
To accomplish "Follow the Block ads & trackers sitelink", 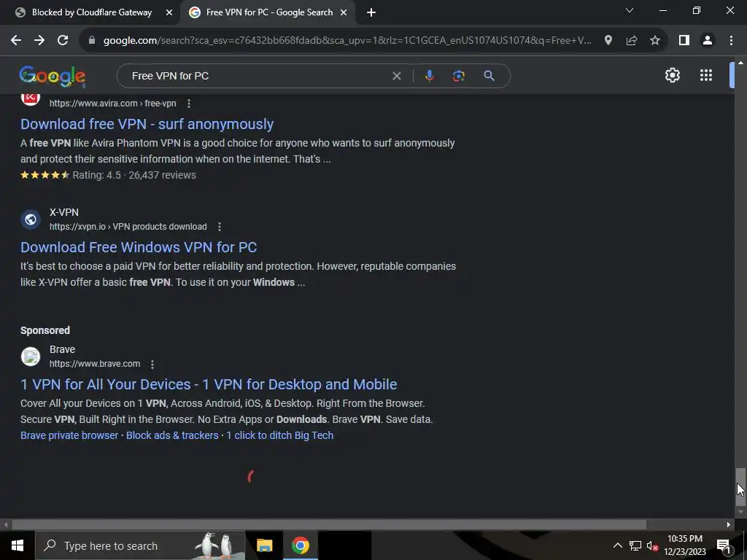I will (x=172, y=435).
